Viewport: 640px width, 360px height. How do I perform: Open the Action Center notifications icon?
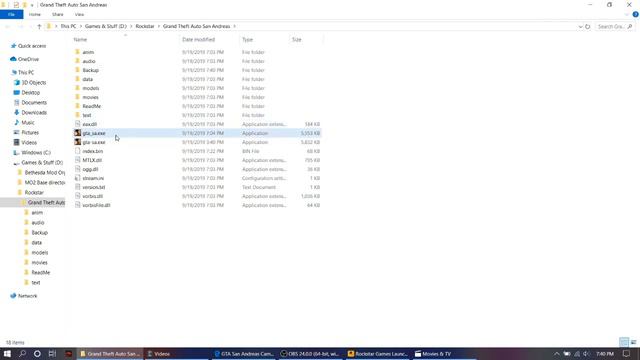pos(627,354)
